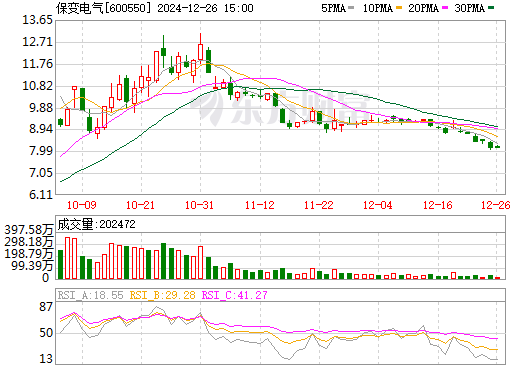
Task: Click the 20PMA legend label
Action: tap(423, 8)
